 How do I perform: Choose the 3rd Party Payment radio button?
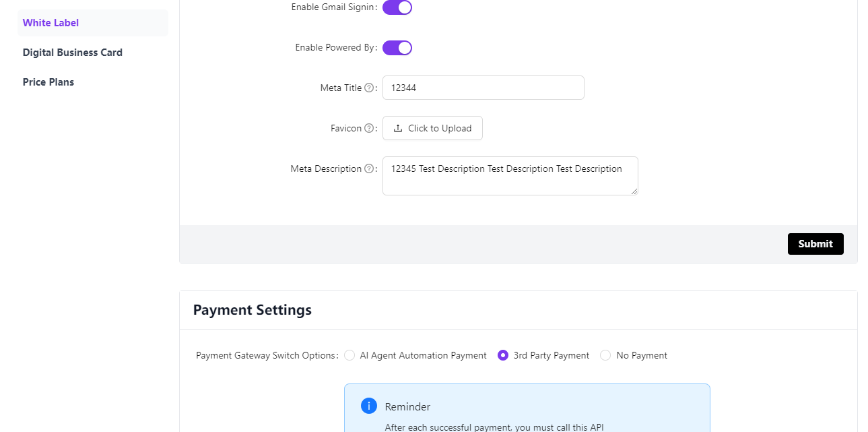pos(503,355)
